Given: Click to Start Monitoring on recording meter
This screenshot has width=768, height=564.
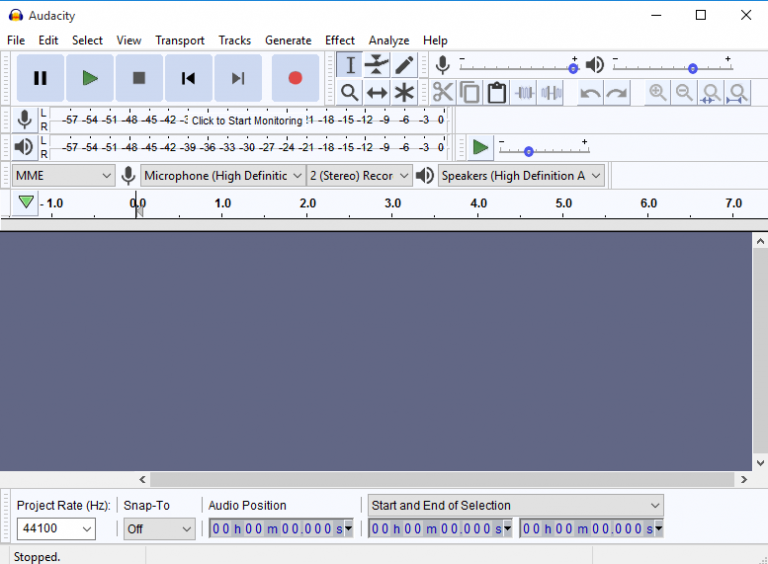Looking at the screenshot, I should pyautogui.click(x=247, y=120).
